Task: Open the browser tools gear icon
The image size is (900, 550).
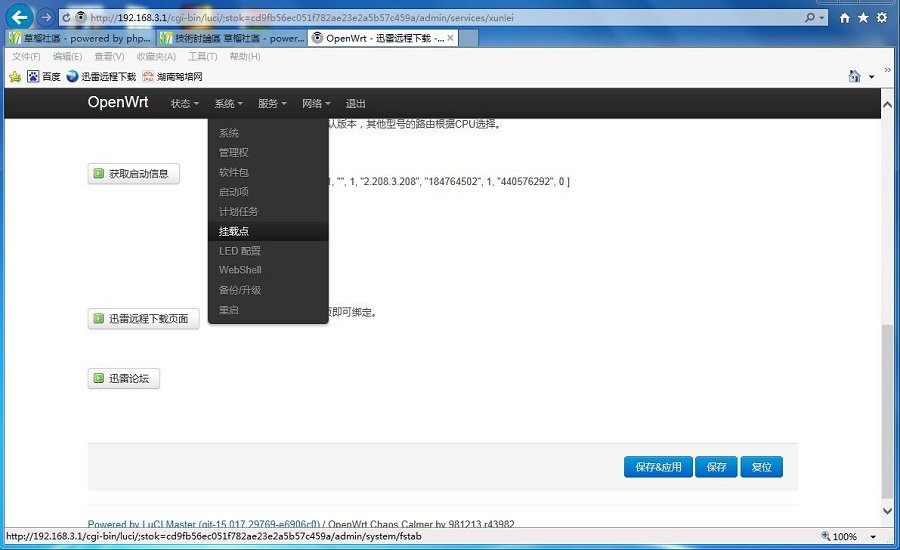Action: [x=881, y=18]
